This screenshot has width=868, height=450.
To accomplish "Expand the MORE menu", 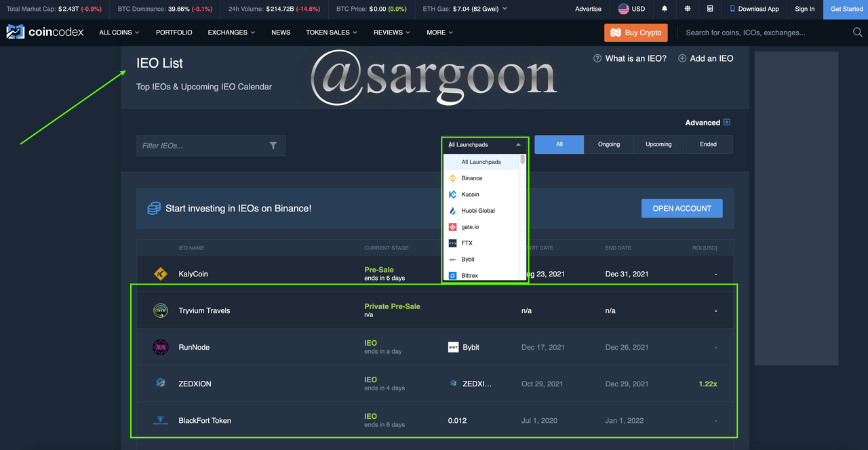I will (440, 33).
